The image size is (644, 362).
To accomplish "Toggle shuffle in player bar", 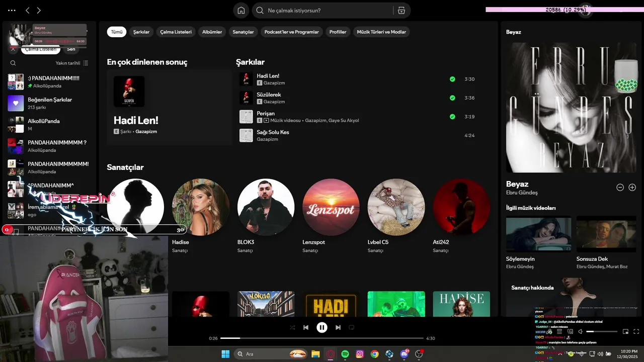I will 292,327.
